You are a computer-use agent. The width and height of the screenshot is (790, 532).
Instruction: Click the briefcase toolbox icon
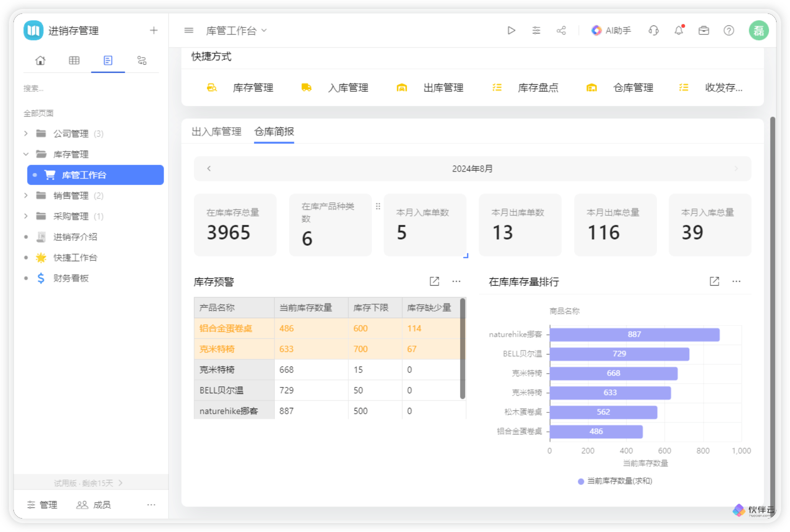coord(704,30)
